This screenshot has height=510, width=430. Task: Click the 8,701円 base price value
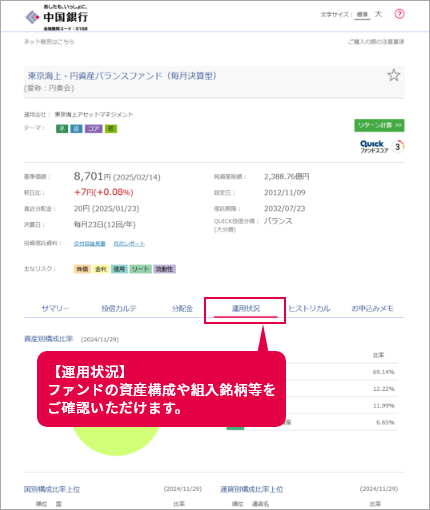point(92,176)
